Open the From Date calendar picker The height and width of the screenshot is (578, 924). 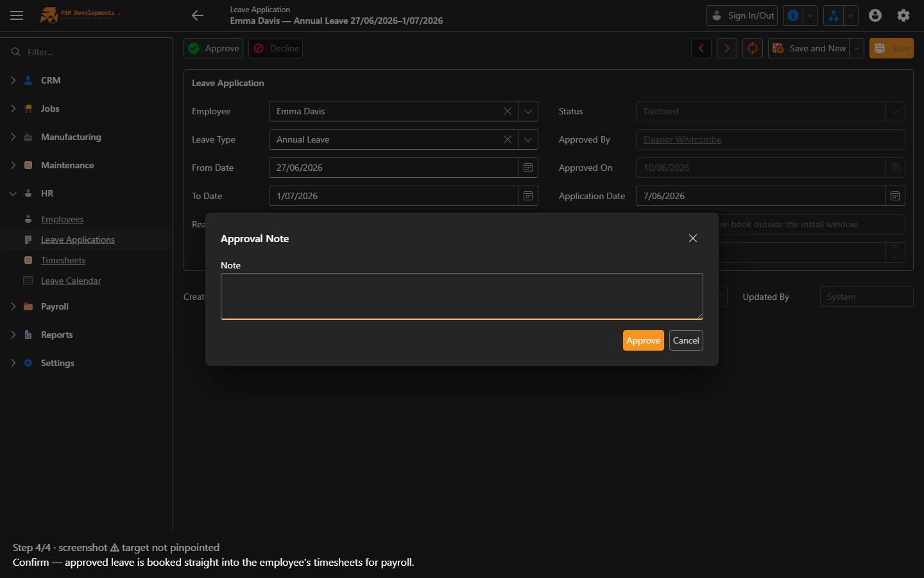click(x=528, y=168)
